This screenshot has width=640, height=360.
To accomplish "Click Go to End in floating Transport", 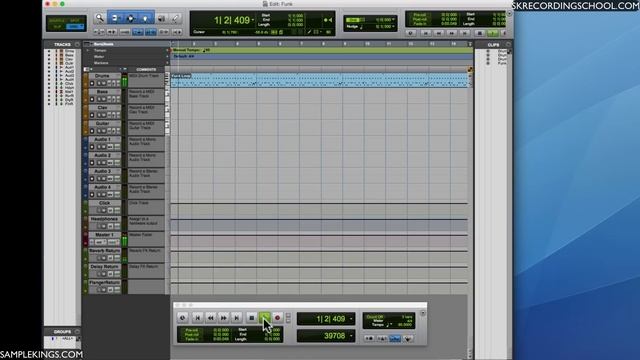I will click(237, 318).
